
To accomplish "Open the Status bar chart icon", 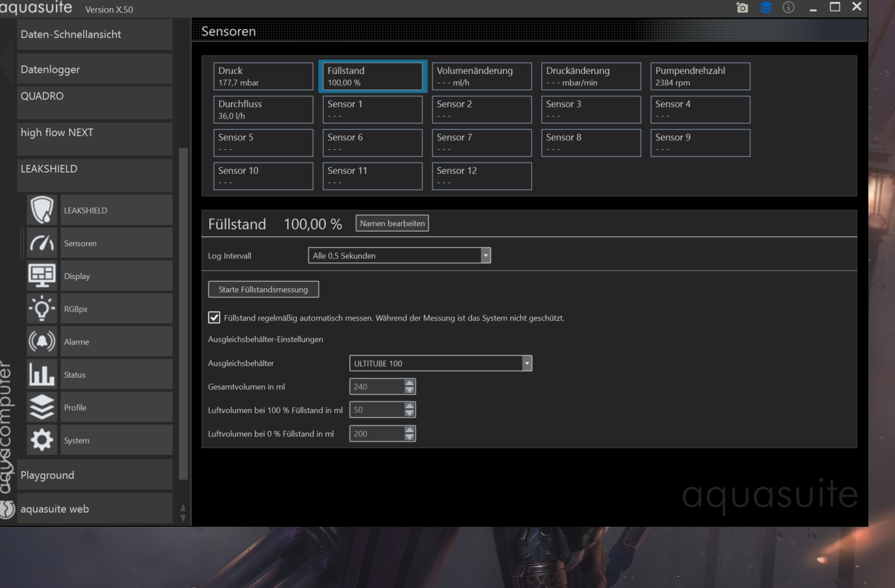I will pos(41,375).
